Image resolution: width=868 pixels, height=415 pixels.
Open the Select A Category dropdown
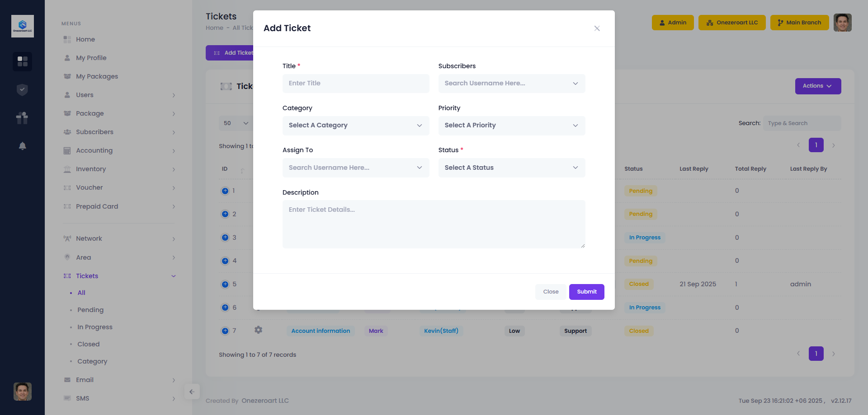356,126
